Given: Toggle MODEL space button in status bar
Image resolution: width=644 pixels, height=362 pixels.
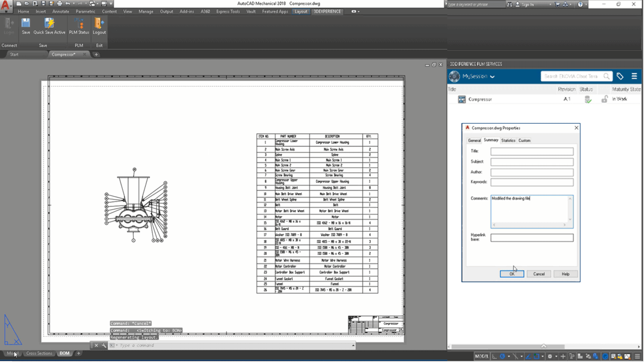Looking at the screenshot, I should tap(481, 356).
